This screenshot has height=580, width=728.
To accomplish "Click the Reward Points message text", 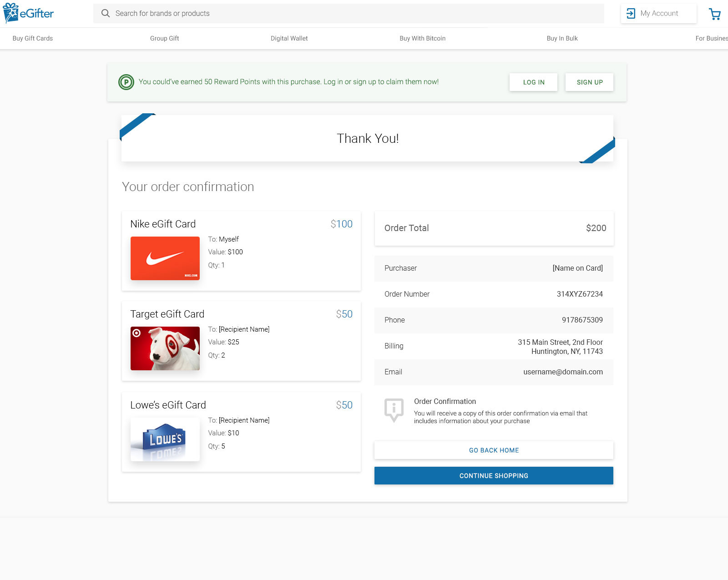I will [289, 82].
